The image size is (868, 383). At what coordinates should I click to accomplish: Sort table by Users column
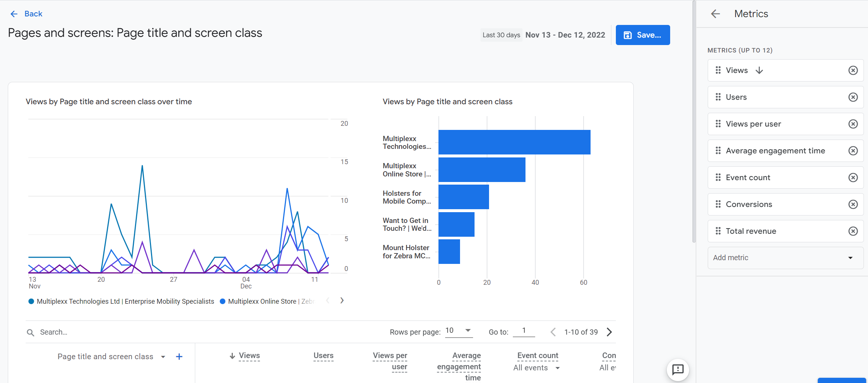[323, 355]
